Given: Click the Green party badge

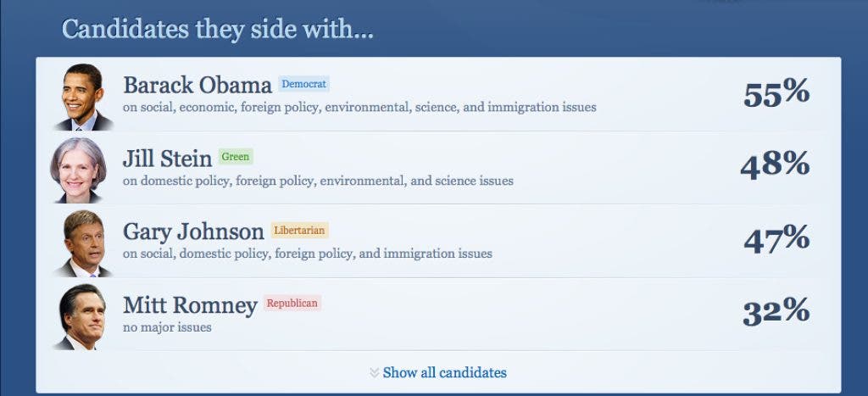Looking at the screenshot, I should click(236, 157).
